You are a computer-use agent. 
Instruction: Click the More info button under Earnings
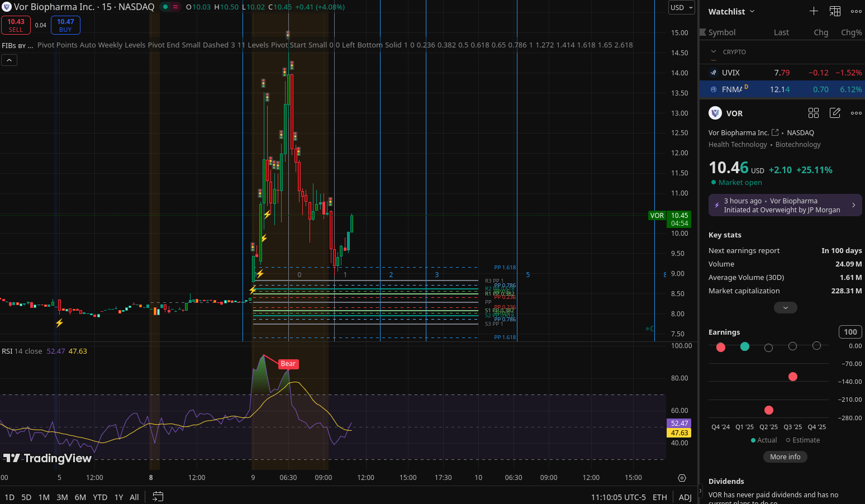pyautogui.click(x=785, y=457)
